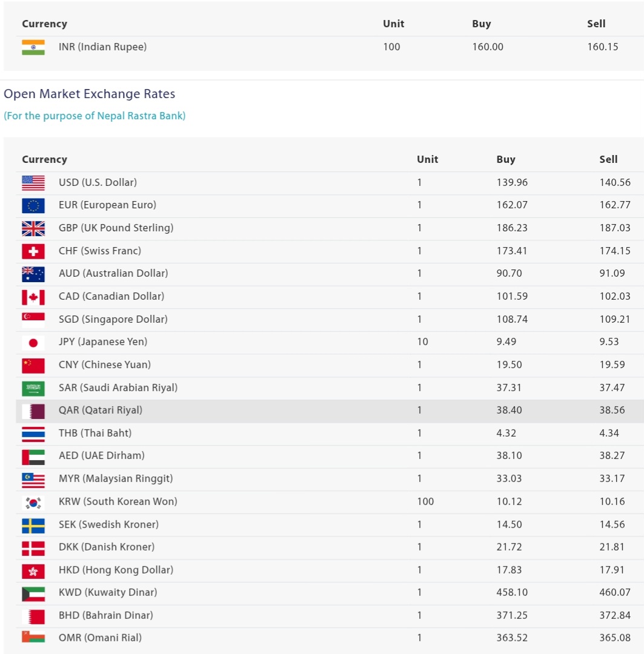Click the Sell column header in open market table
The height and width of the screenshot is (654, 644).
pyautogui.click(x=608, y=159)
